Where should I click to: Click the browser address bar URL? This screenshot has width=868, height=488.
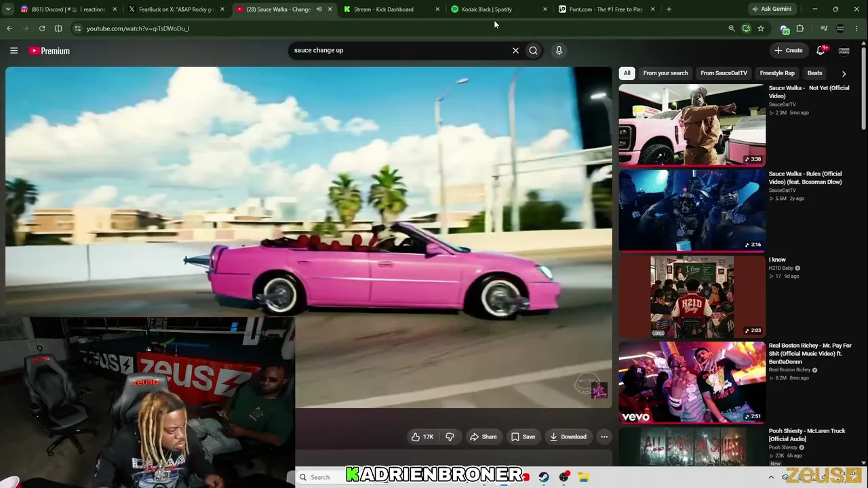[x=400, y=28]
